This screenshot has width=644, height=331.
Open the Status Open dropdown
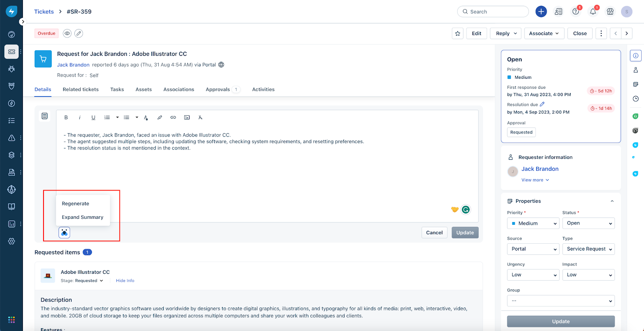click(x=588, y=223)
